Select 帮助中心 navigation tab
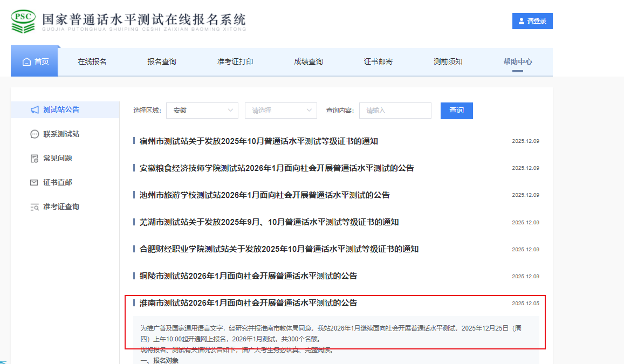 [x=517, y=61]
